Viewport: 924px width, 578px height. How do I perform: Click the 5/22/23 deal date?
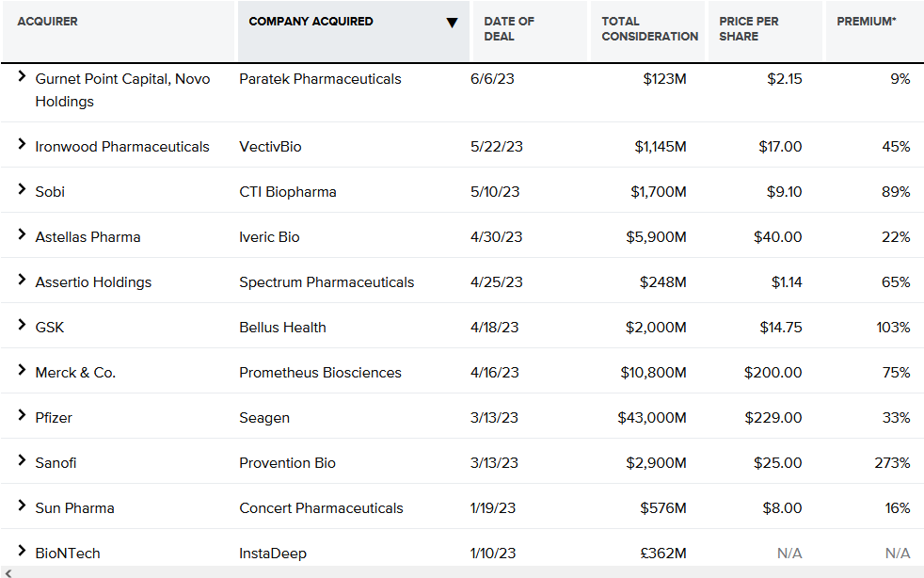[496, 147]
